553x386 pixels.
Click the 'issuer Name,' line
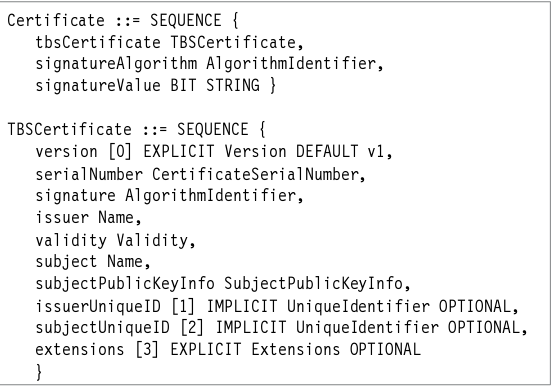[88, 217]
